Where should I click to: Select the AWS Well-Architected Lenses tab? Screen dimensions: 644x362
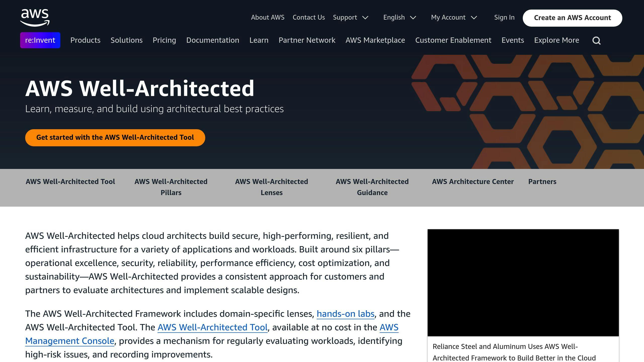click(272, 187)
